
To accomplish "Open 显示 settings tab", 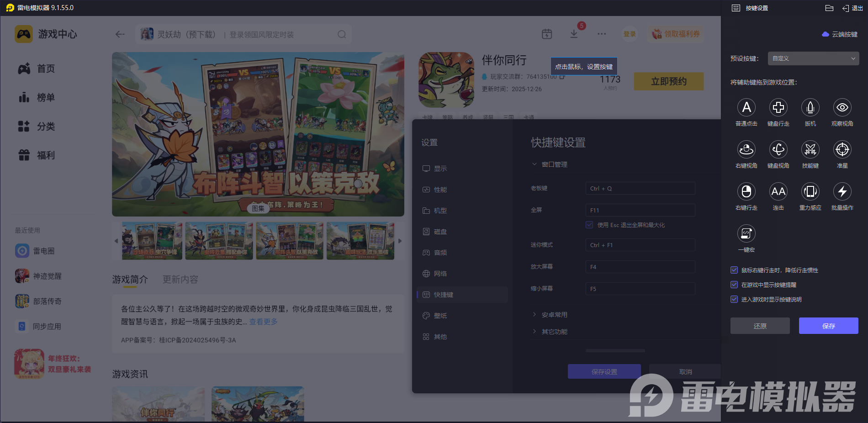I will pos(462,169).
